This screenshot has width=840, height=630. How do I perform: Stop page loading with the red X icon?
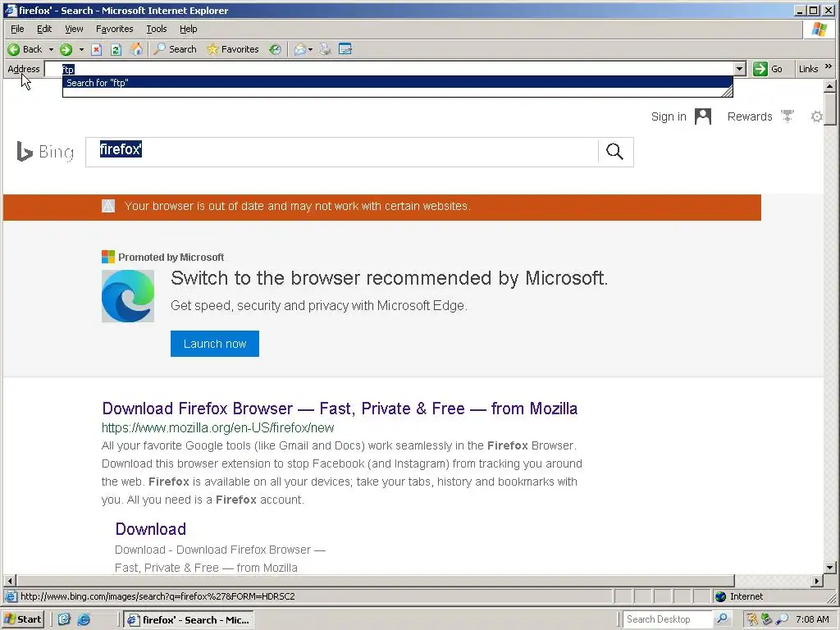[97, 49]
